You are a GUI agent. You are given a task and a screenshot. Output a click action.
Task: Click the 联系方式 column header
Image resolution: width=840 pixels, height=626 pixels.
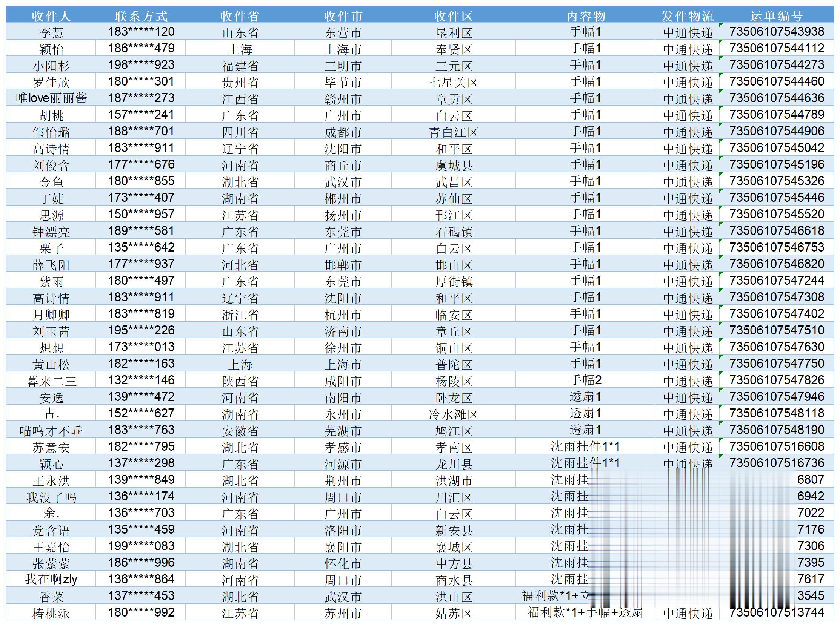[x=141, y=16]
